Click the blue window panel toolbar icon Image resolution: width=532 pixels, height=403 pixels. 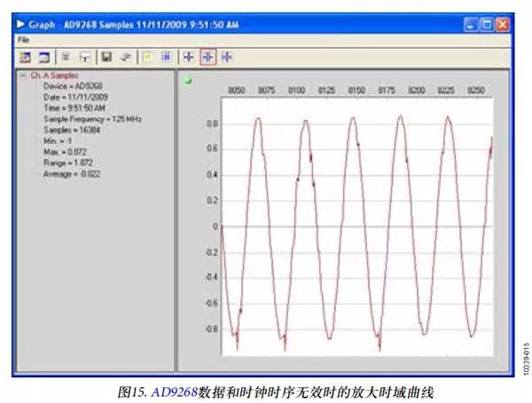(x=43, y=57)
